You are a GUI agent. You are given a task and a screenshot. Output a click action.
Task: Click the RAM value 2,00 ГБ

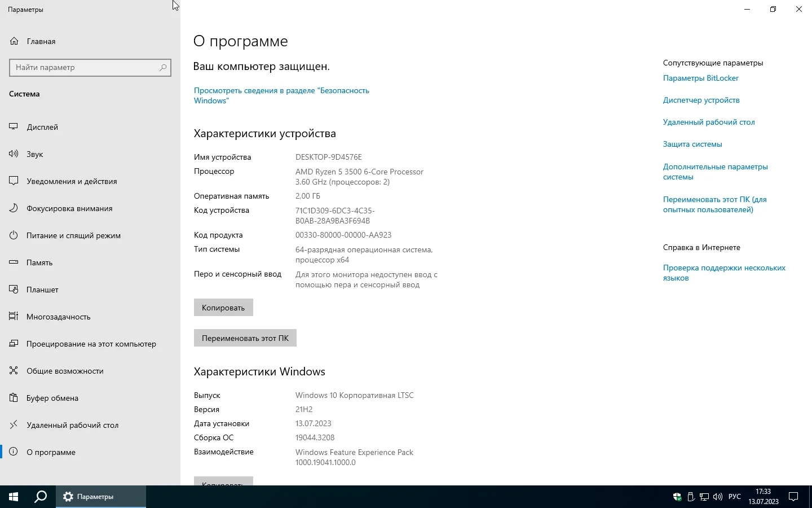(308, 196)
